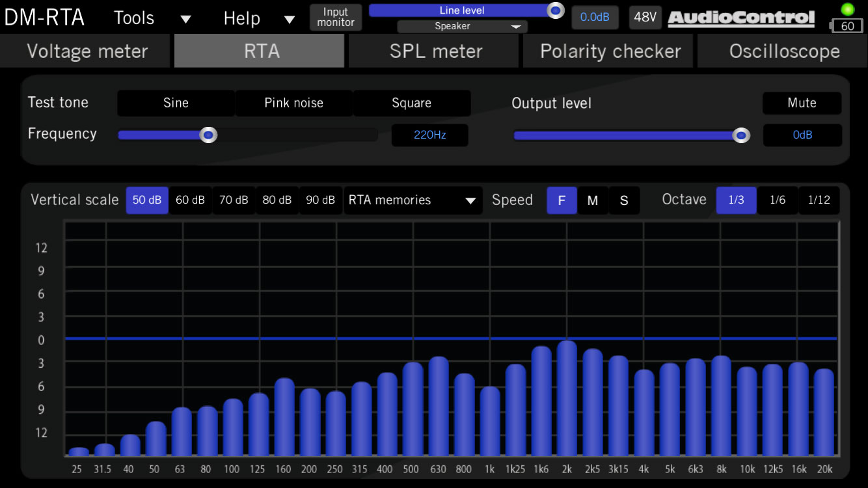Switch to the Polarity checker tab
Screen dimensions: 868x488
pos(608,51)
